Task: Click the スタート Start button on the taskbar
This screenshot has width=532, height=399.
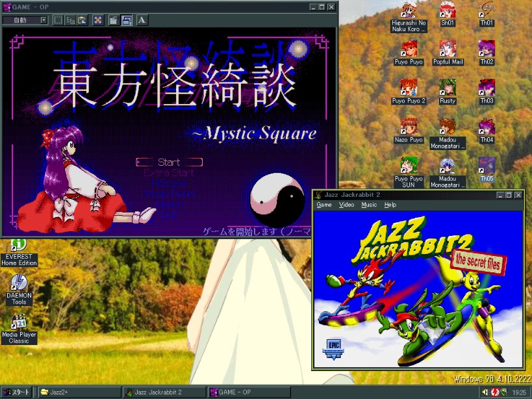Action: [x=17, y=393]
